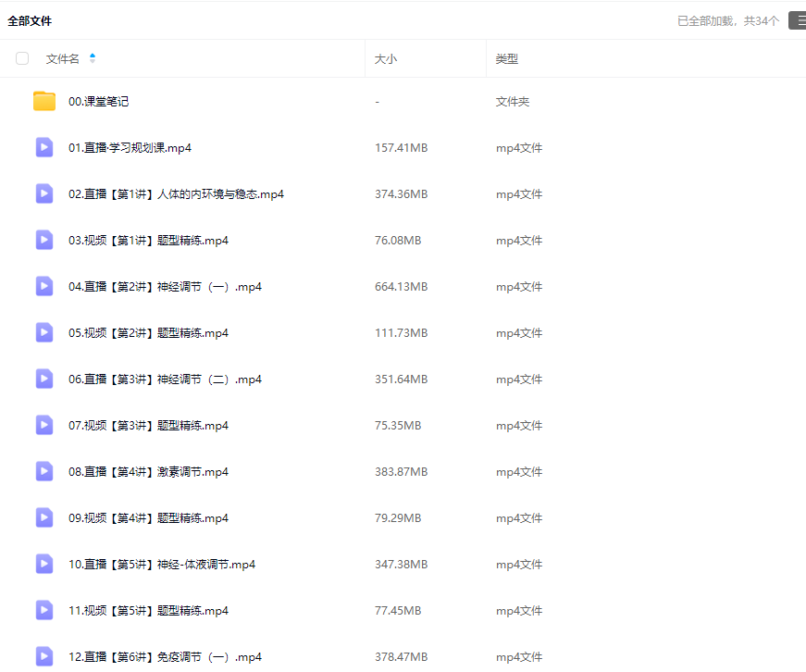Screen dimensions: 806x672
Task: Click video icon for 02.直播【第1讲】人体的内环境与稳态.mp4
Action: coord(44,193)
